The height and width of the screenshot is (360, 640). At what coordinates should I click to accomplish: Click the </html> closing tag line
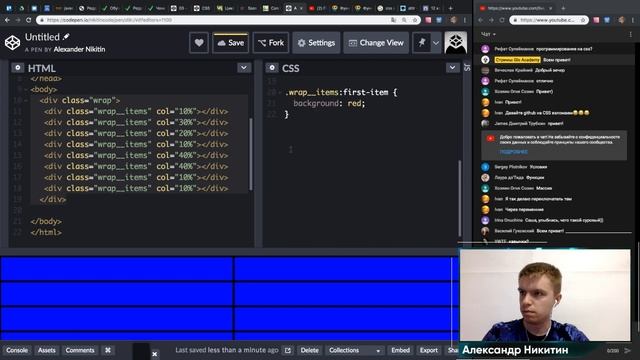coord(46,232)
